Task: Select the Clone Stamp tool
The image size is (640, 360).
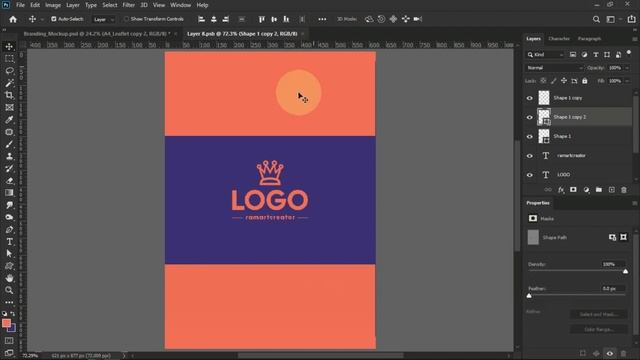Action: click(9, 156)
